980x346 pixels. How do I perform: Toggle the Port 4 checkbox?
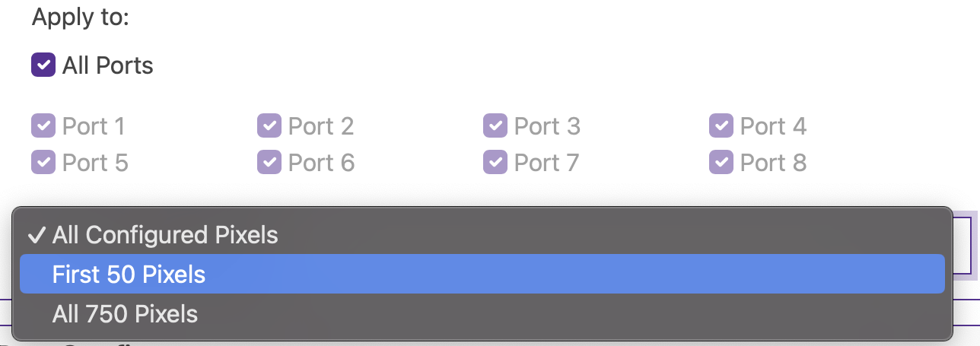point(721,125)
